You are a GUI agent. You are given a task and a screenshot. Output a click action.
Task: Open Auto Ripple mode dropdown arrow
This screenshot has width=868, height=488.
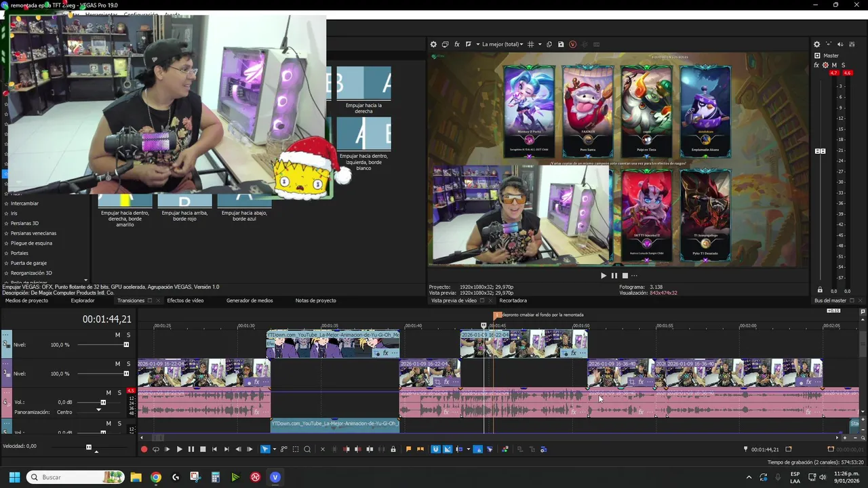(469, 449)
